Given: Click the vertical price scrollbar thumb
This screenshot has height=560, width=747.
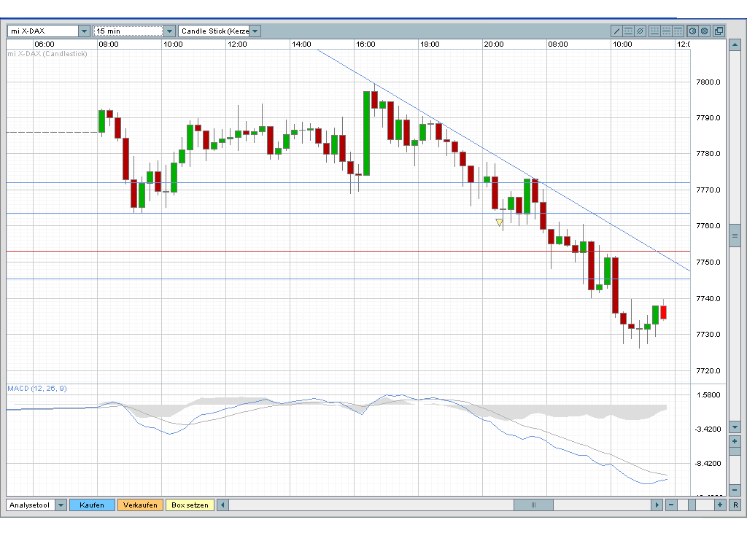Looking at the screenshot, I should (735, 236).
